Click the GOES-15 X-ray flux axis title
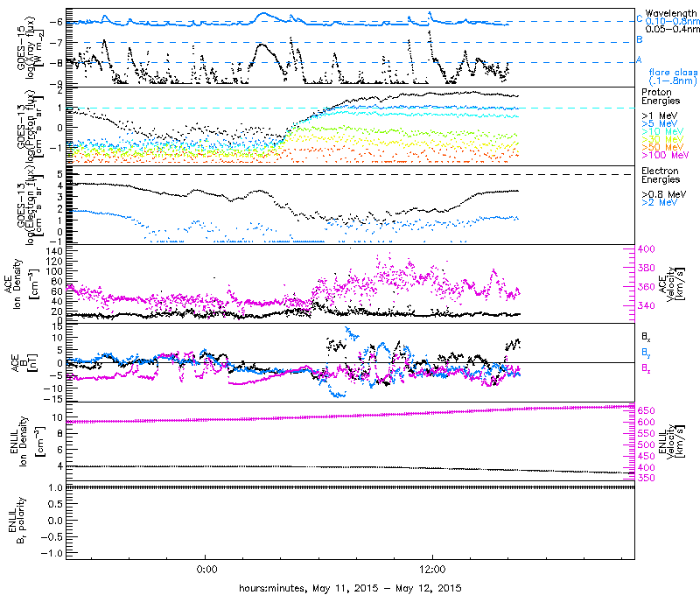700x595 pixels. pos(31,48)
